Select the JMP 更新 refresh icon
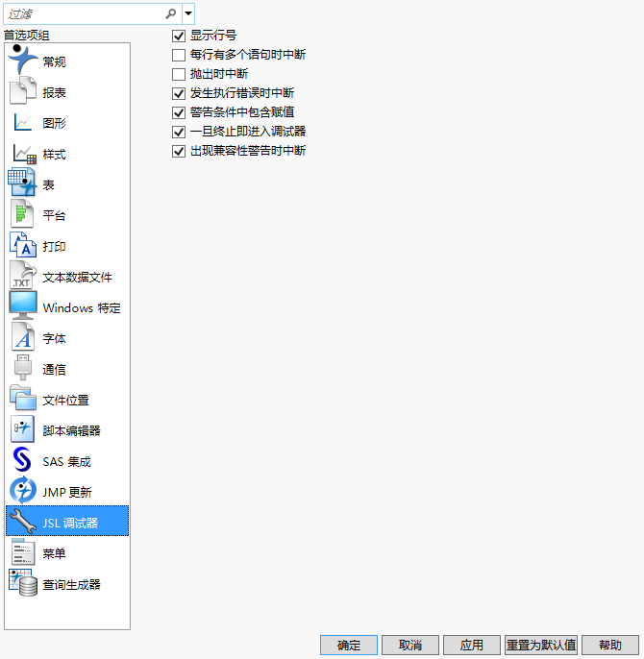 tap(23, 490)
